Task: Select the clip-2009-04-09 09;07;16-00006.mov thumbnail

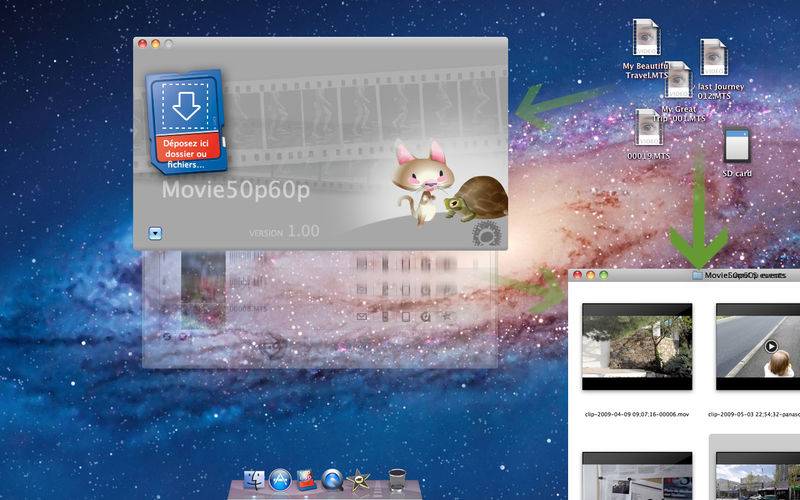Action: 637,347
